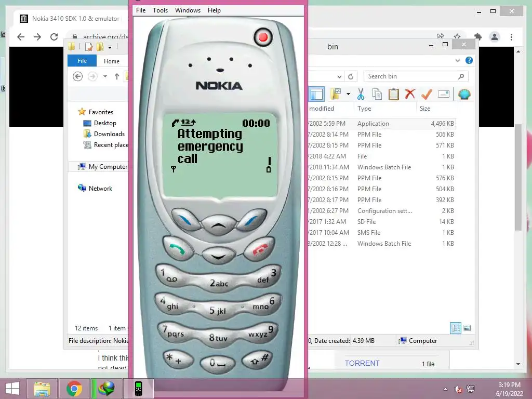Click the Rename icon in Explorer toolbar
Viewport: 532px width, 399px height.
tap(444, 94)
